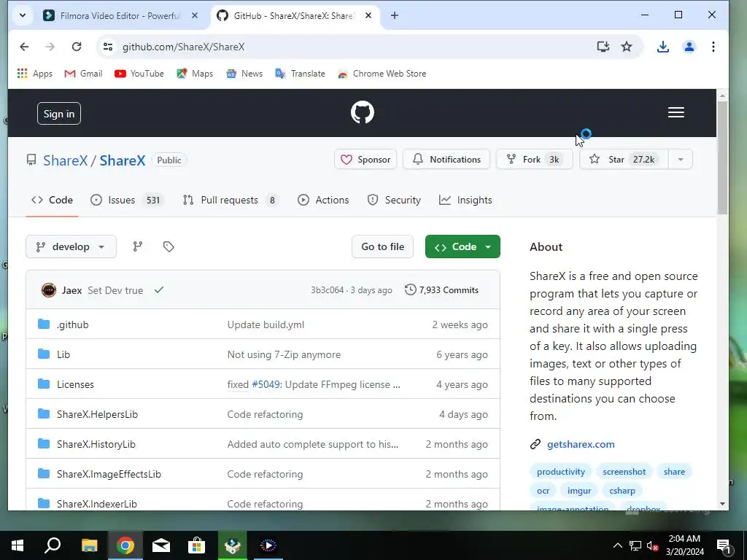Open Maps bookmark
This screenshot has width=747, height=560.
coord(195,74)
